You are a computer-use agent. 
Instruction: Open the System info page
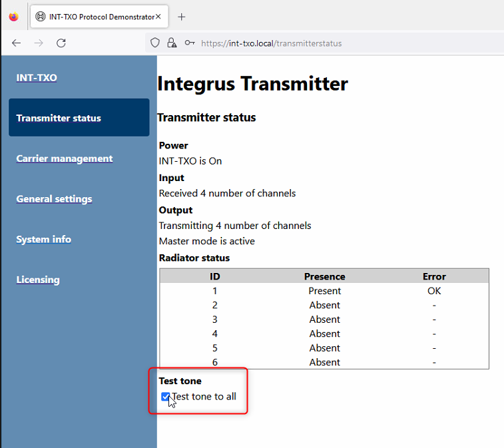click(43, 239)
